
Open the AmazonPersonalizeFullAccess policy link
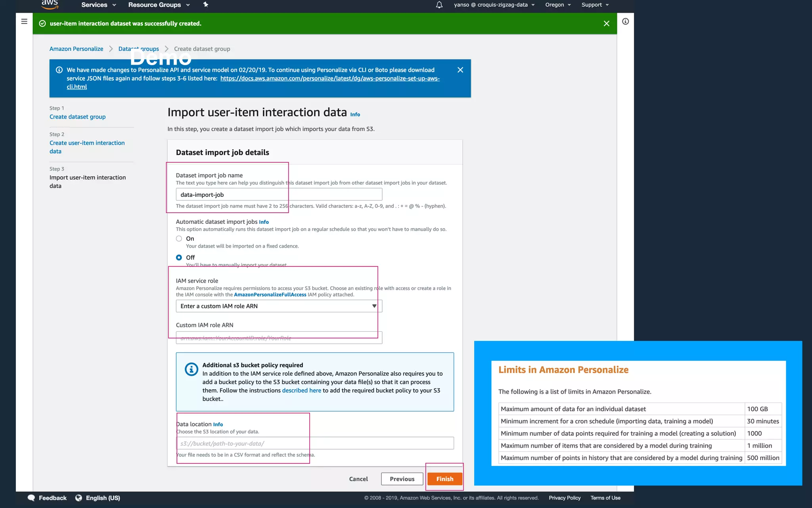tap(270, 294)
